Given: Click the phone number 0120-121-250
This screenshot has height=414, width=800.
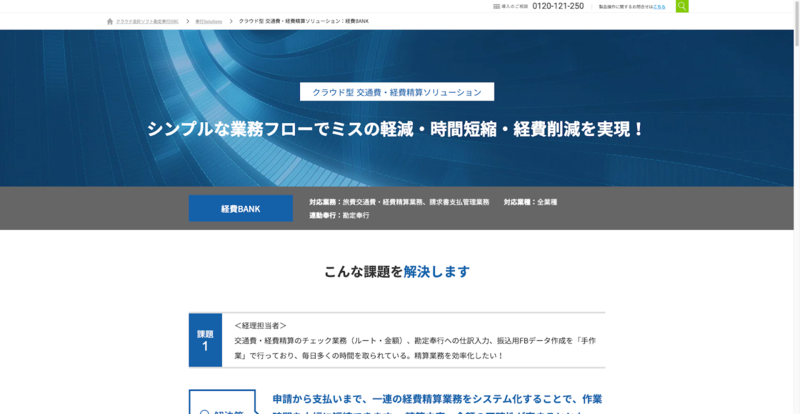Looking at the screenshot, I should [x=558, y=6].
